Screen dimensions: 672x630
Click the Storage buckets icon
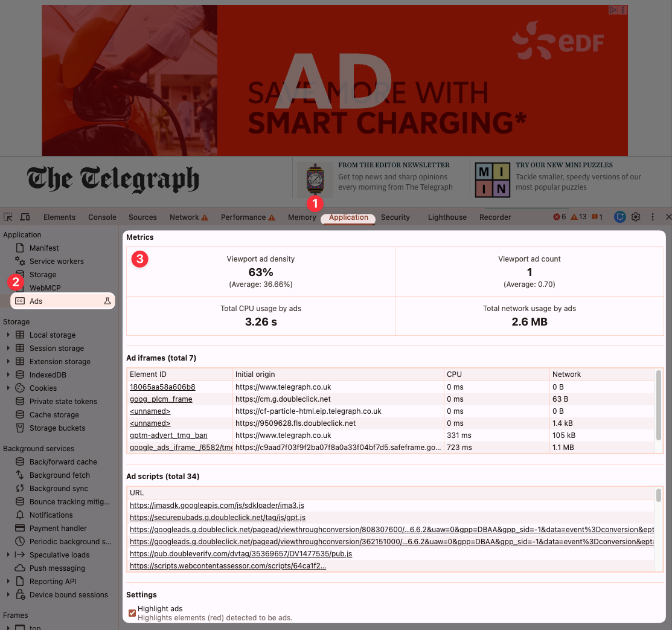(20, 428)
